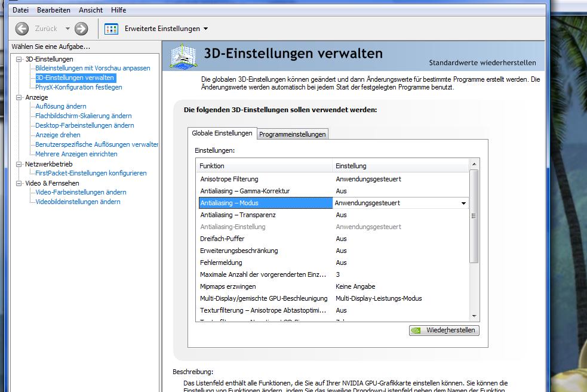
Task: Open the Ansicht menu
Action: click(91, 10)
